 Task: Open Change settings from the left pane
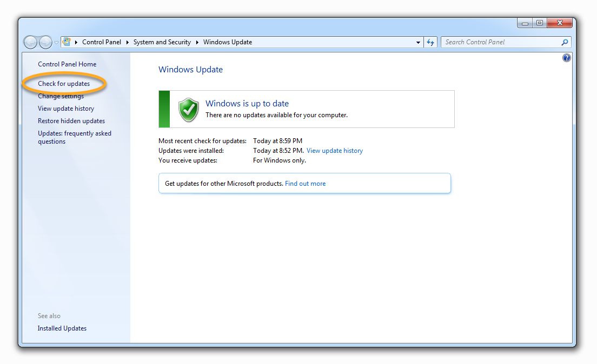pyautogui.click(x=61, y=96)
